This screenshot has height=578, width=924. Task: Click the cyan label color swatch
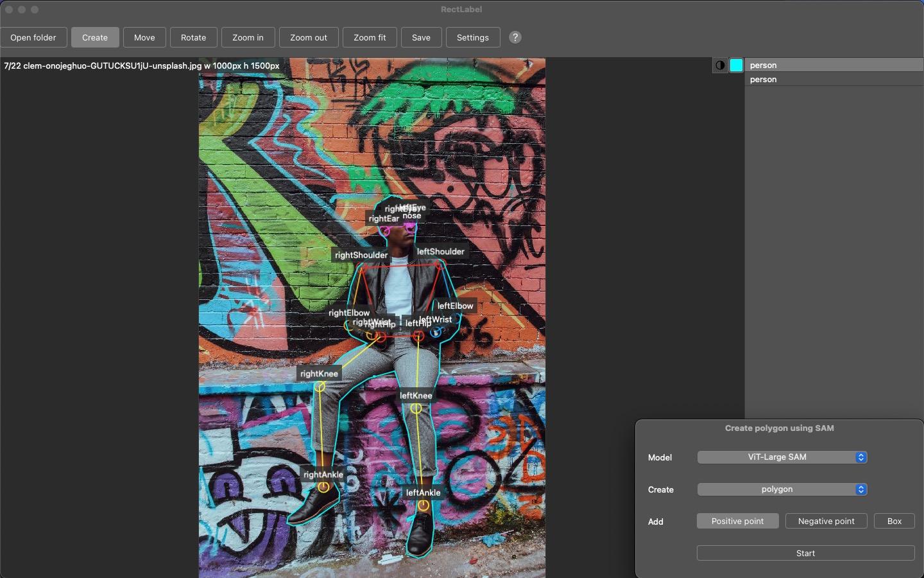pyautogui.click(x=736, y=65)
